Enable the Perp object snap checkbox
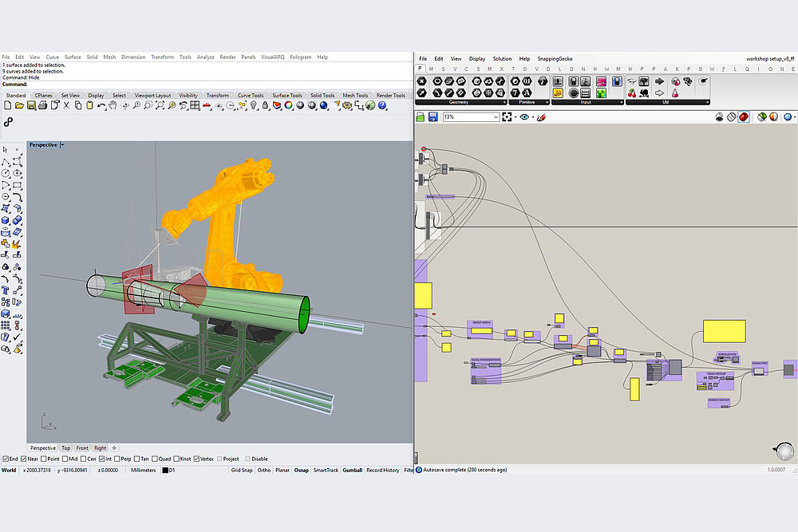Screen dimensions: 798x532 pos(117,459)
